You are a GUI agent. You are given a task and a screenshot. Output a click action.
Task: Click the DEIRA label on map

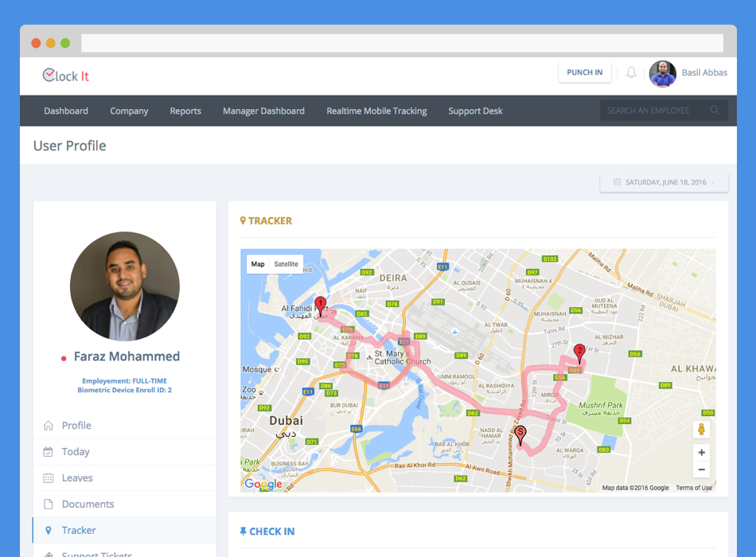click(x=393, y=278)
